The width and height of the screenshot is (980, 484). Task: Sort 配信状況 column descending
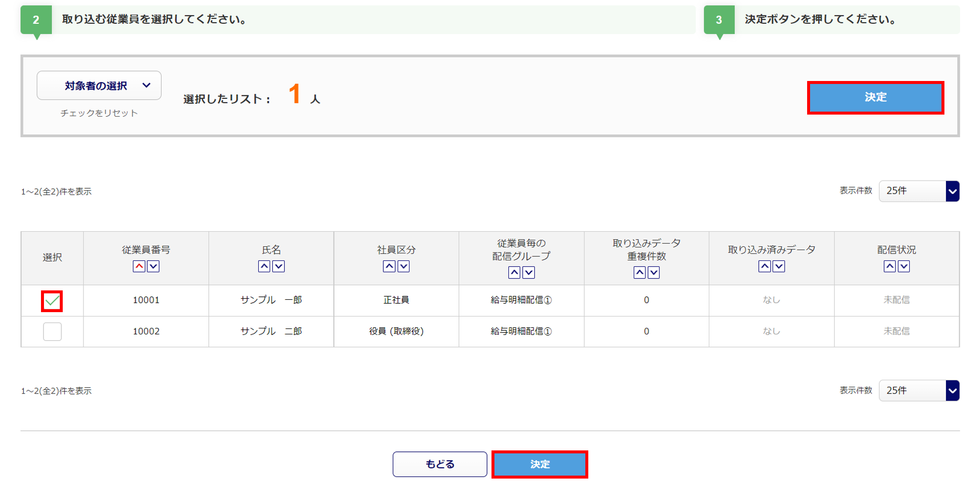[904, 267]
